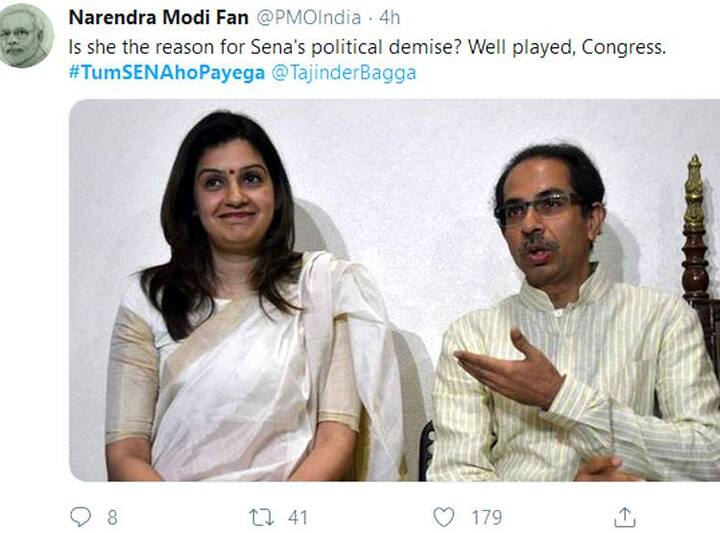Open the share icon menu
This screenshot has width=720, height=533.
tap(625, 517)
